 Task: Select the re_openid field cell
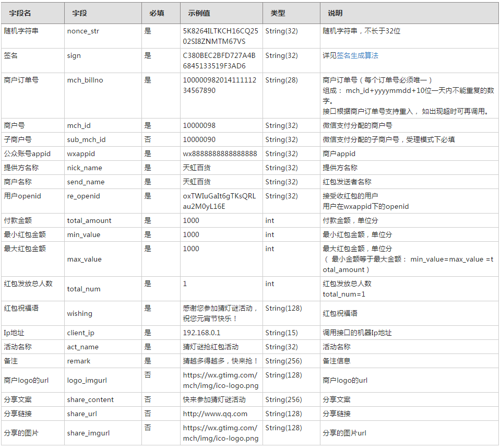point(83,196)
